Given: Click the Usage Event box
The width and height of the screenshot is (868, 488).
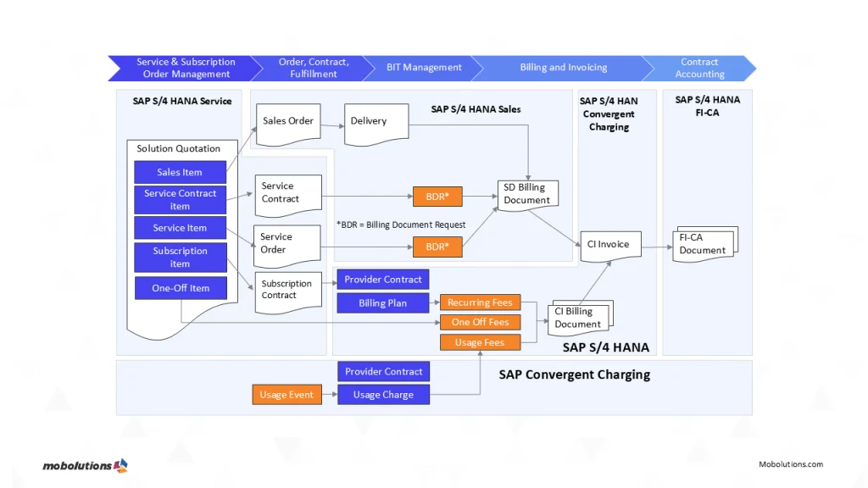Looking at the screenshot, I should 287,395.
